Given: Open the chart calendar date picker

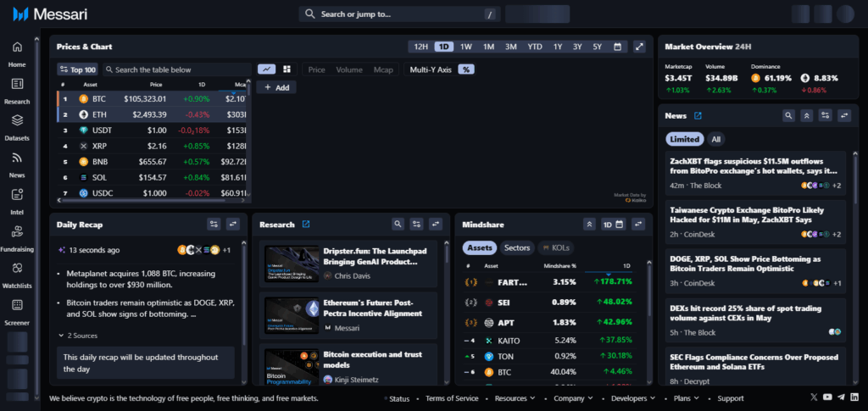Looking at the screenshot, I should [617, 47].
